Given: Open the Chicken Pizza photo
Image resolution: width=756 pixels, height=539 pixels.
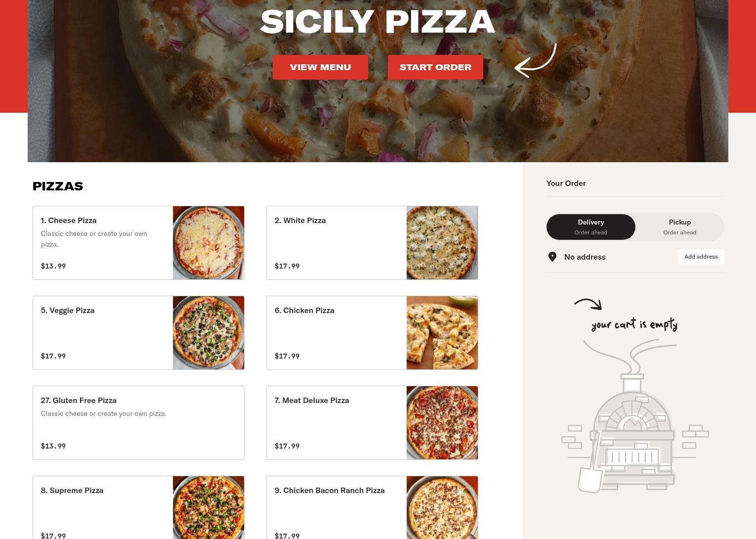Looking at the screenshot, I should tap(442, 333).
